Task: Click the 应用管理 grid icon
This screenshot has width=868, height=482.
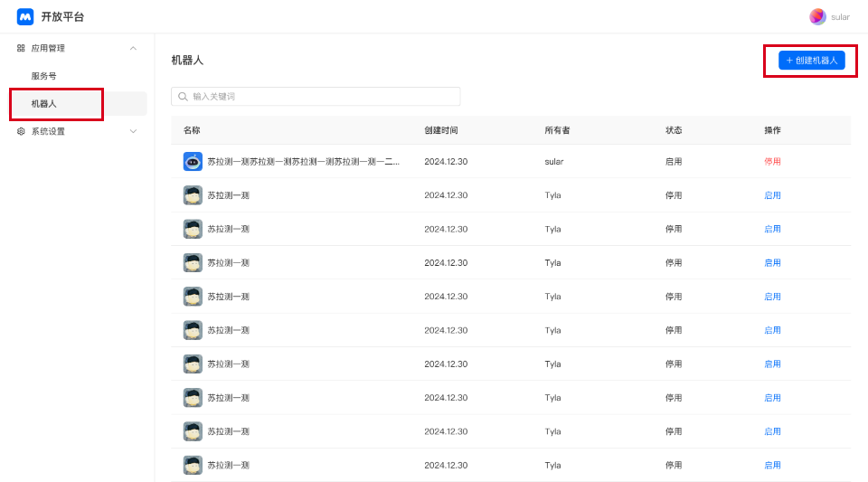Action: coord(21,48)
